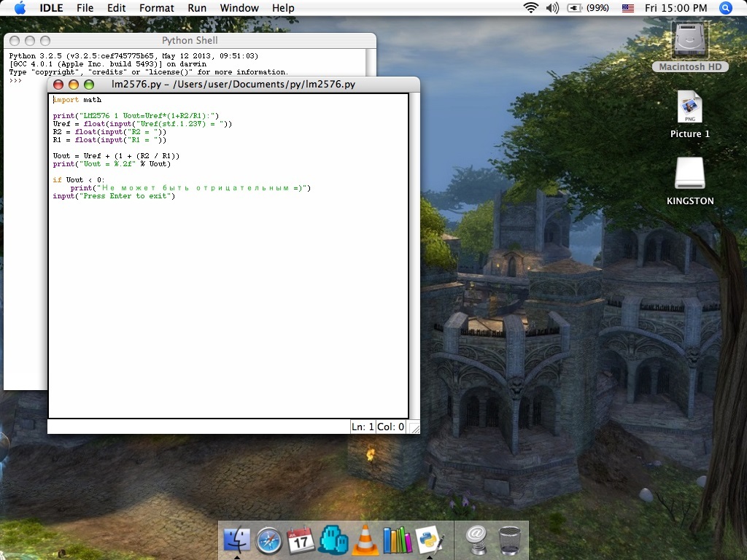Click the Python IDLE icon in Dock
Screen dimensions: 747x560
pyautogui.click(x=430, y=540)
